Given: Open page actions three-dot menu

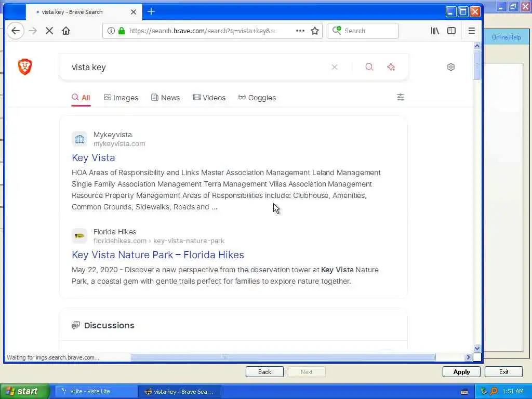Looking at the screenshot, I should click(x=300, y=31).
